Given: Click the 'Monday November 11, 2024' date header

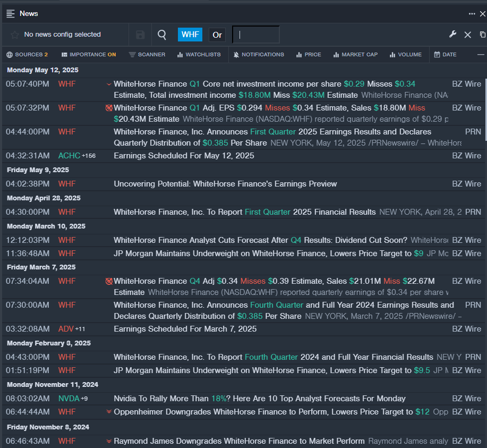Looking at the screenshot, I should 53,385.
